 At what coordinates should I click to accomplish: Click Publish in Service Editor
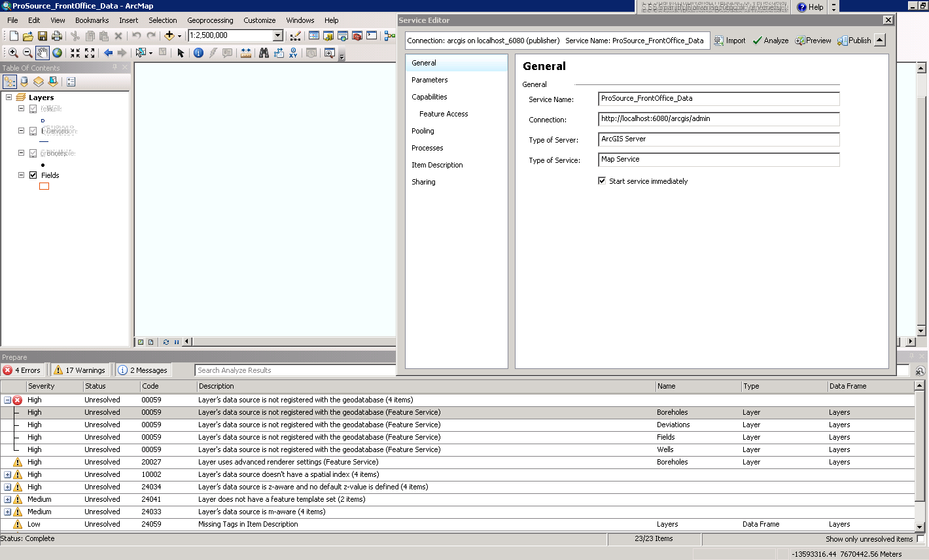(854, 41)
